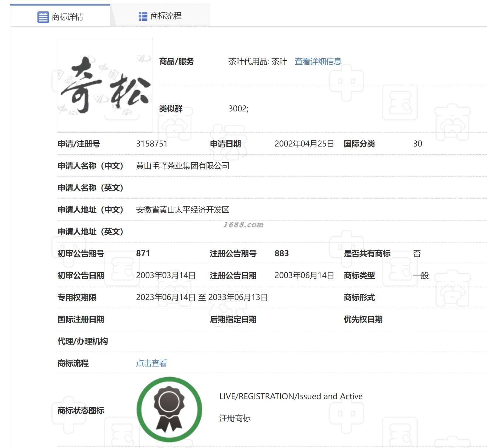The width and height of the screenshot is (487, 448).
Task: Select 注册商标 status text
Action: [x=235, y=418]
